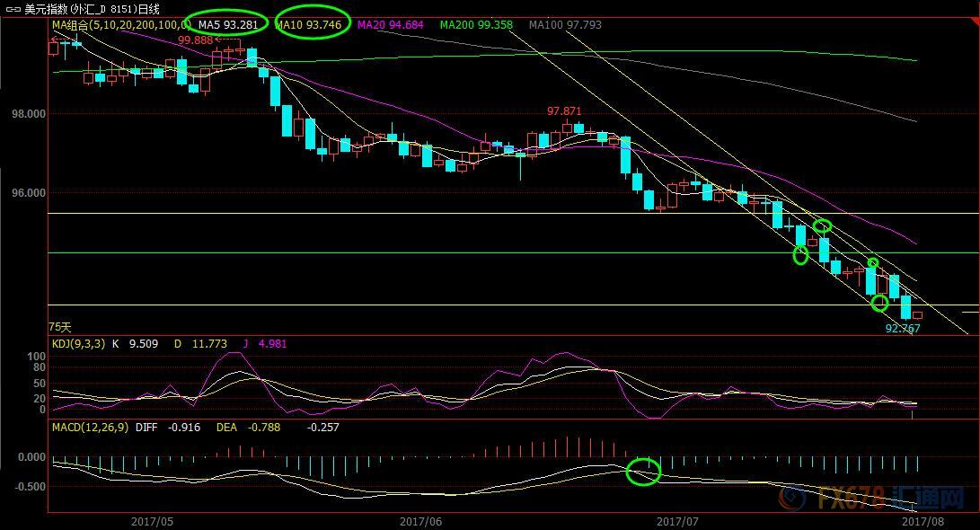Viewport: 980px width, 530px height.
Task: Click the 97.871 swing high label
Action: [x=564, y=111]
